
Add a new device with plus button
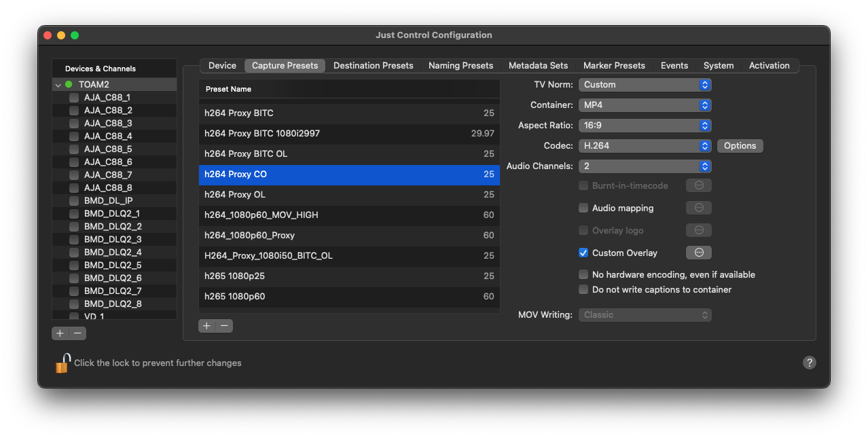(x=60, y=333)
